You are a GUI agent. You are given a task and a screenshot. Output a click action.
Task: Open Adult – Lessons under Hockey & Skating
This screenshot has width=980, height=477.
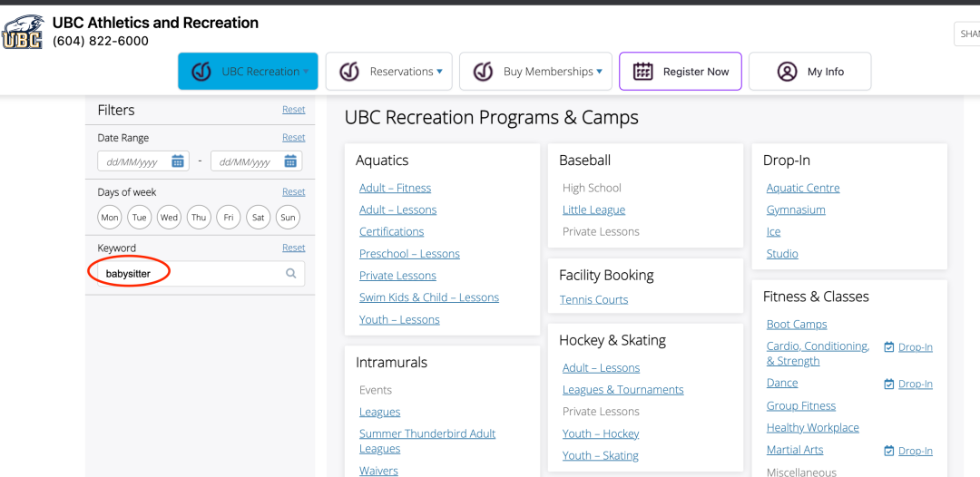click(x=602, y=368)
